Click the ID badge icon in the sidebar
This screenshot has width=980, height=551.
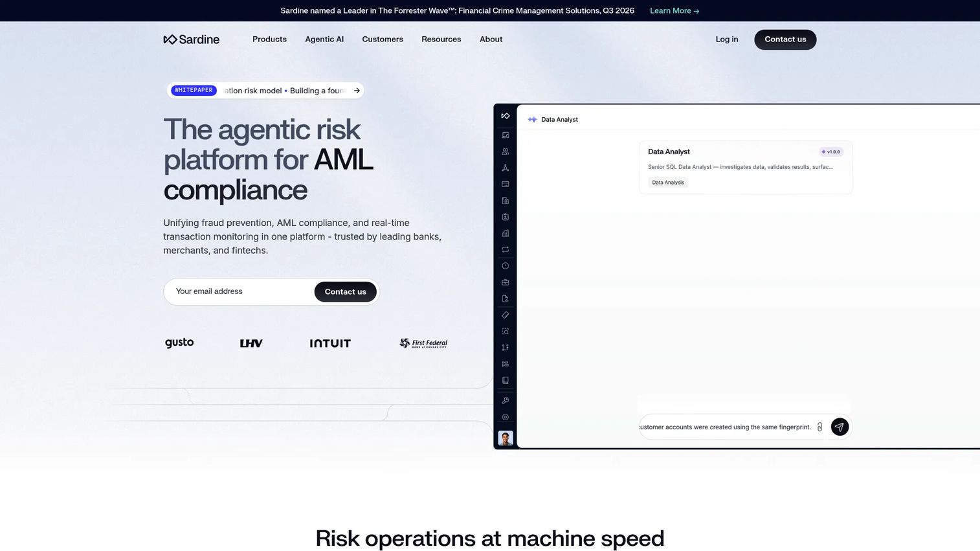pos(506,217)
